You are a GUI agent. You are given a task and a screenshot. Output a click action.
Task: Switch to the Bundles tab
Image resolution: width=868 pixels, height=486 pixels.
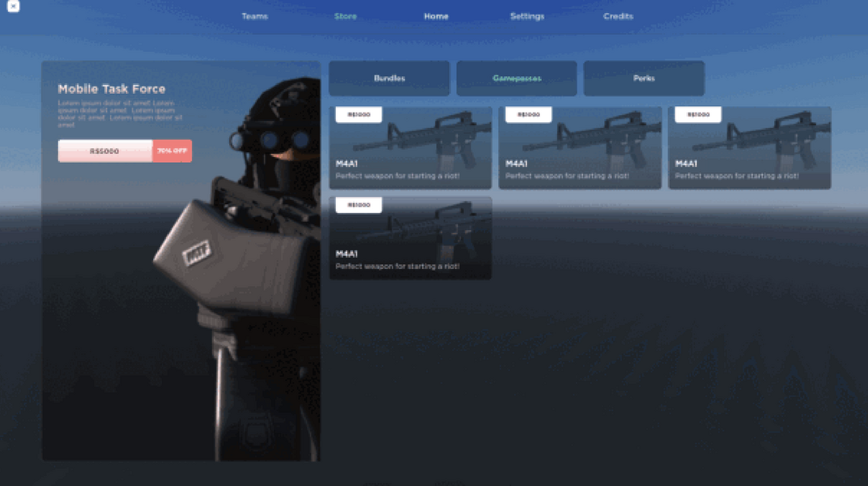[x=389, y=79]
